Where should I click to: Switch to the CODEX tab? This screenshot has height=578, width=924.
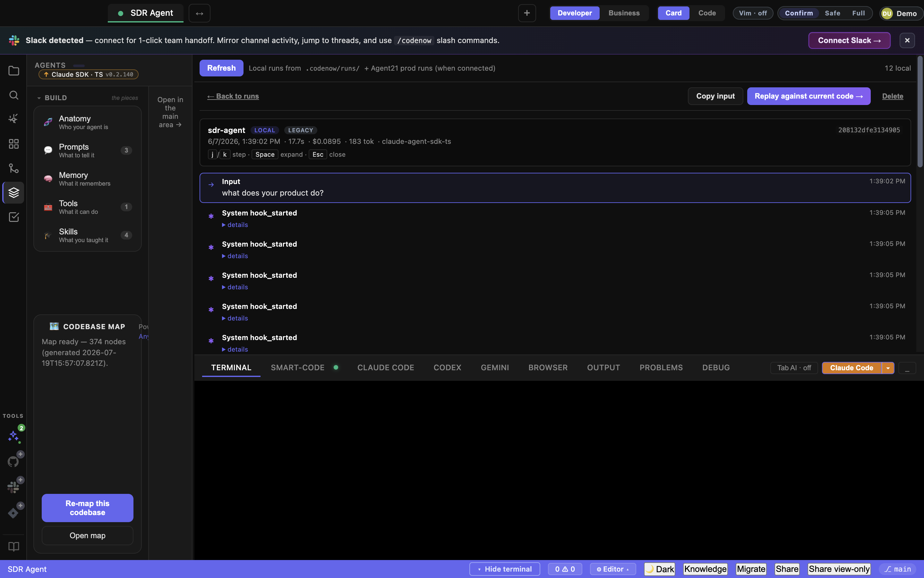pos(447,367)
